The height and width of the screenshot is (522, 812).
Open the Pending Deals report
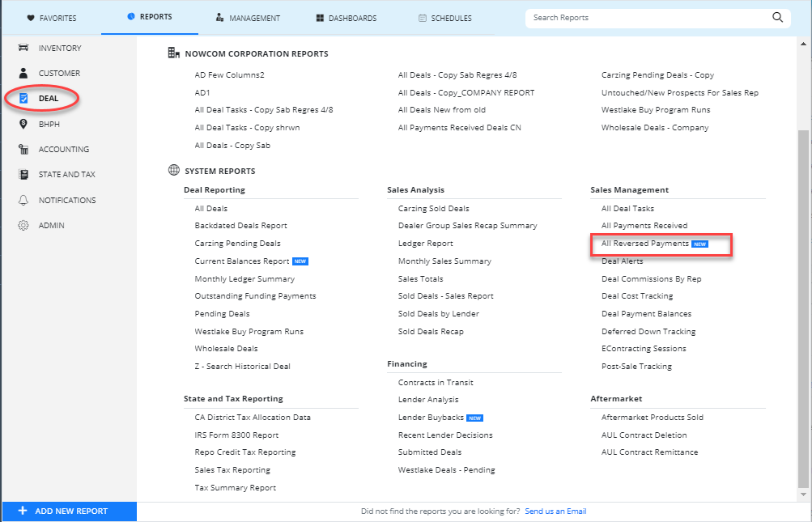tap(222, 314)
